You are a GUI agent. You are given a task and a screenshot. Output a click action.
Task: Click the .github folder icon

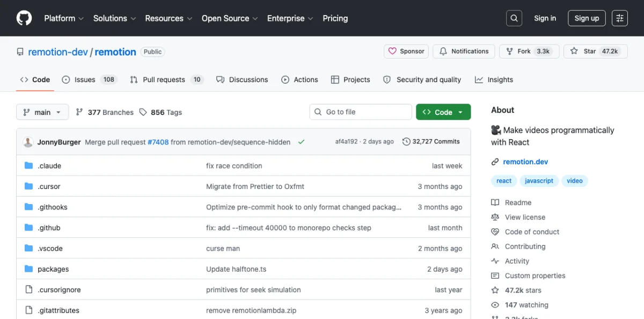29,228
